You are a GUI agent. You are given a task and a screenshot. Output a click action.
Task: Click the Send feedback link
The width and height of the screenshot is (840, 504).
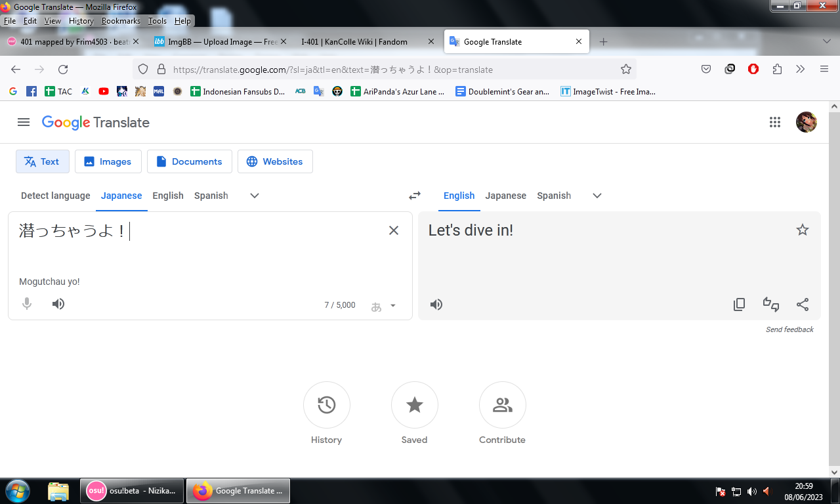[x=789, y=329]
